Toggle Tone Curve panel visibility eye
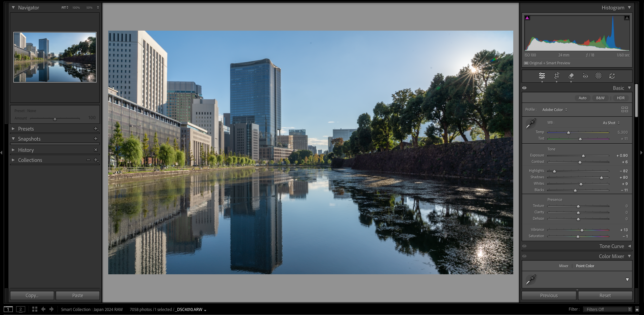This screenshot has width=644, height=315. click(x=524, y=246)
